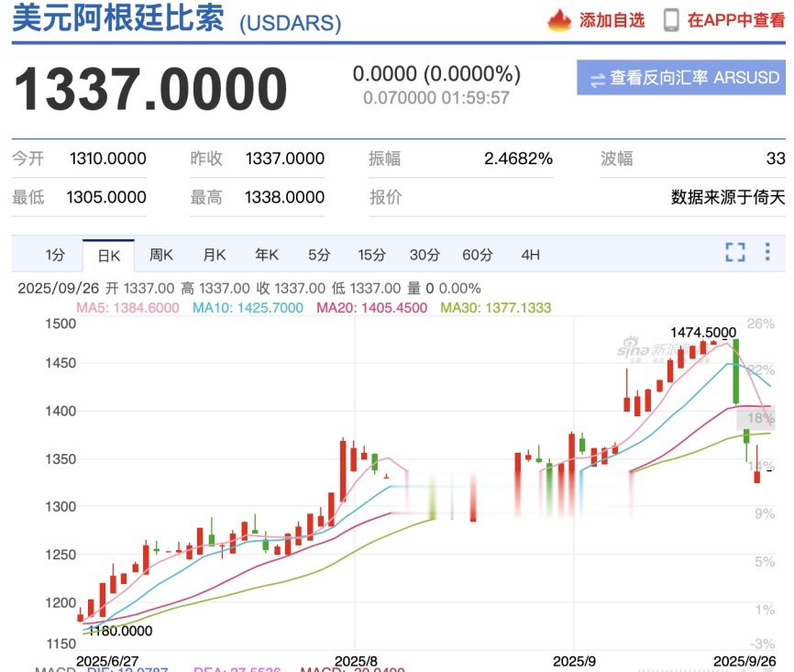
Task: Add the pair via 添加自选 link
Action: pos(612,20)
